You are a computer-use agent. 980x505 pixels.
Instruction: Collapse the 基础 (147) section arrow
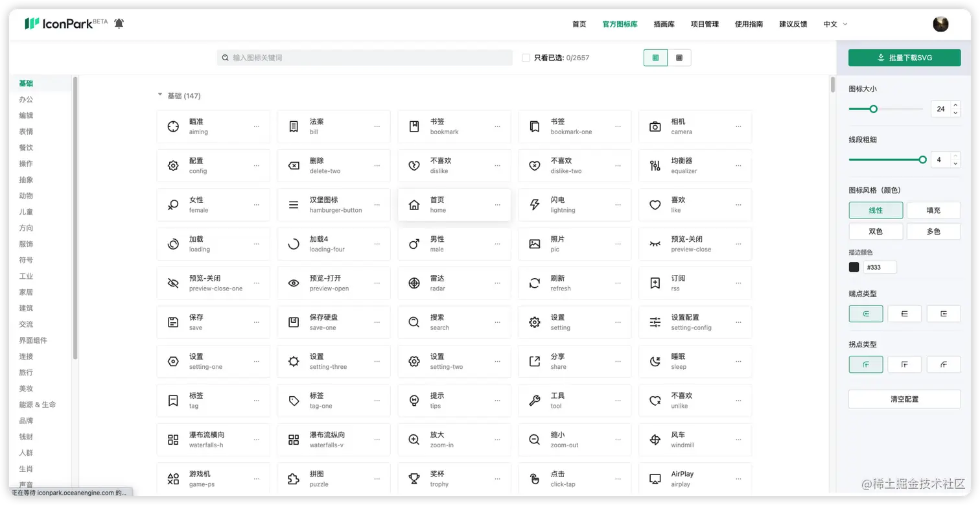point(160,95)
